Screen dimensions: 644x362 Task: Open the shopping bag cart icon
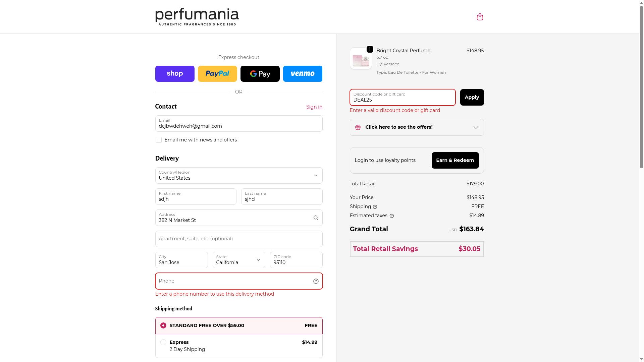click(480, 17)
